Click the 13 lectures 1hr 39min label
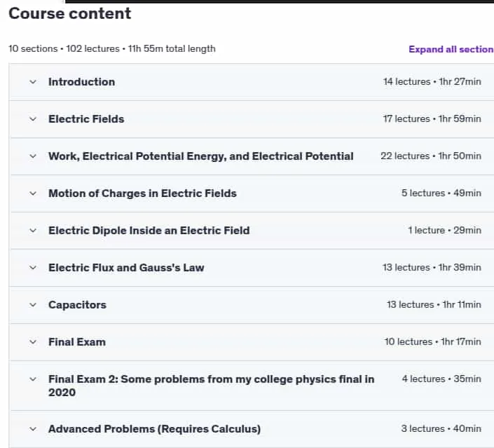Screen dimensions: 494x448 coord(432,268)
